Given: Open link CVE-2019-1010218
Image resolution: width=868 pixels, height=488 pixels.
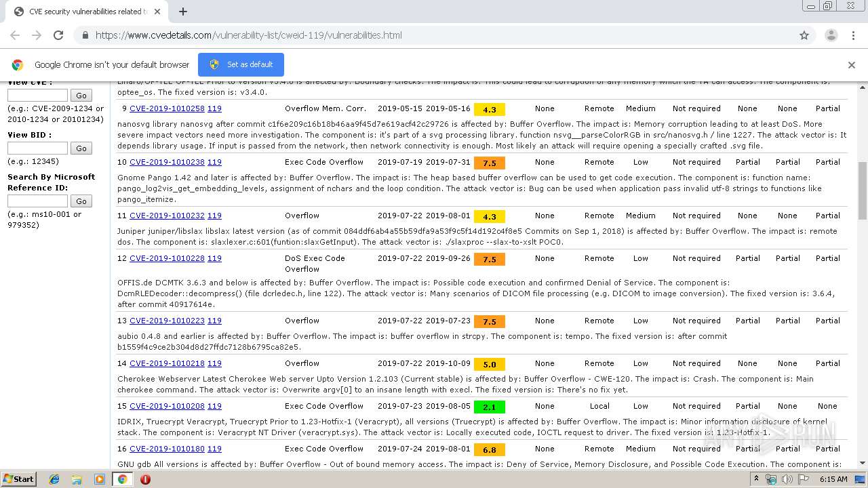Looking at the screenshot, I should 167,363.
